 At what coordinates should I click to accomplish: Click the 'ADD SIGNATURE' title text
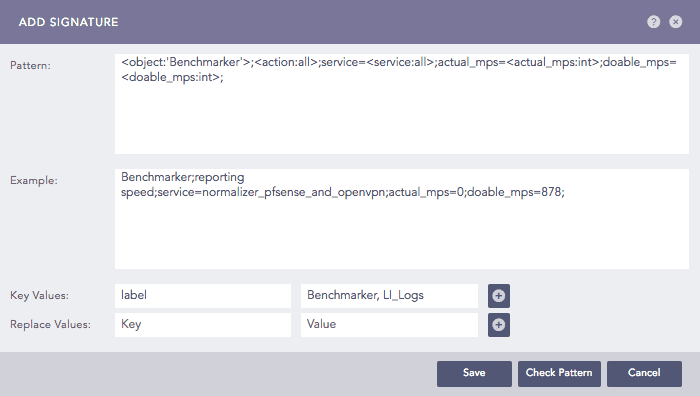coord(68,22)
